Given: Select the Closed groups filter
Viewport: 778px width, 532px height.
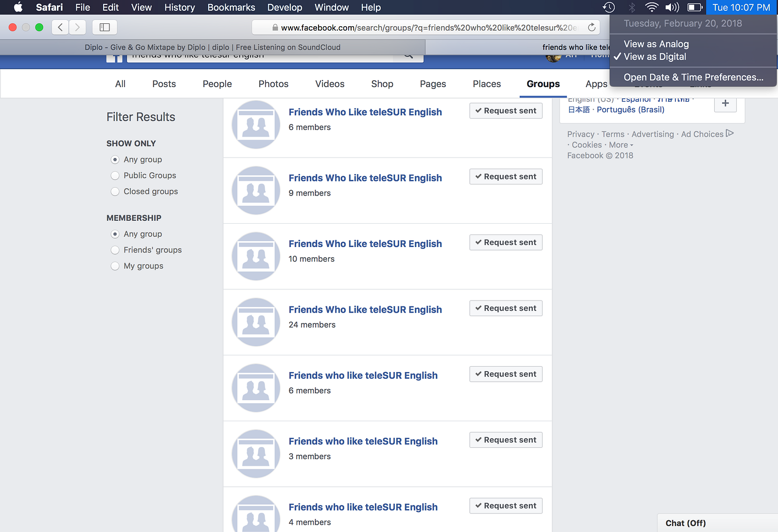Looking at the screenshot, I should pyautogui.click(x=115, y=192).
